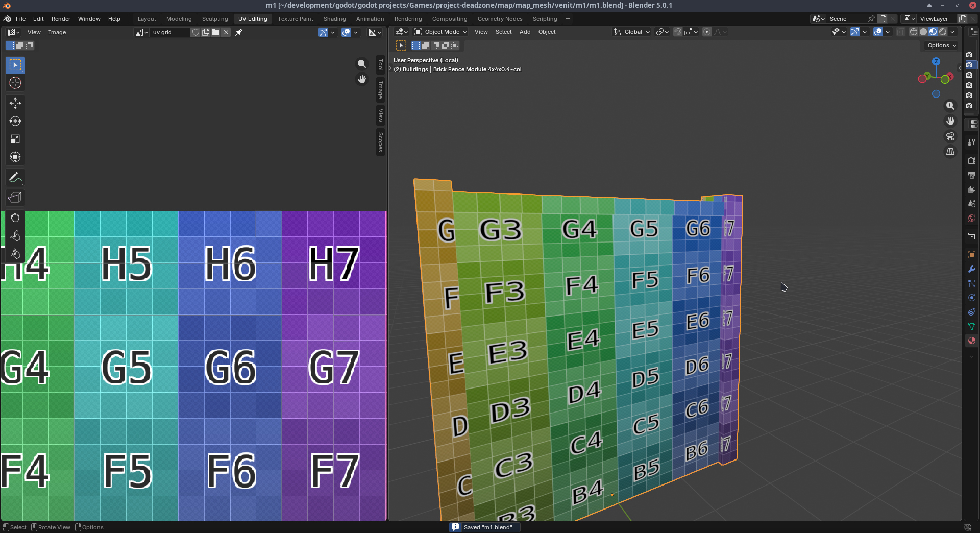Screen dimensions: 980x533
Task: Toggle camera view in 3D viewport
Action: pos(950,137)
